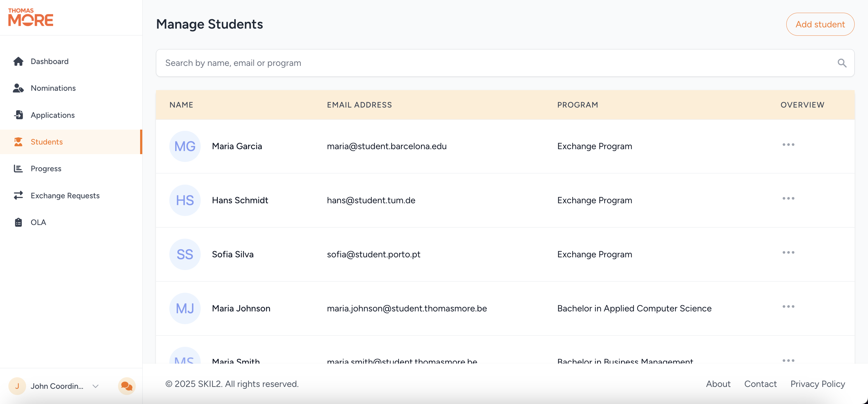This screenshot has width=868, height=404.
Task: Open overview menu for Hans Schmidt
Action: [788, 199]
